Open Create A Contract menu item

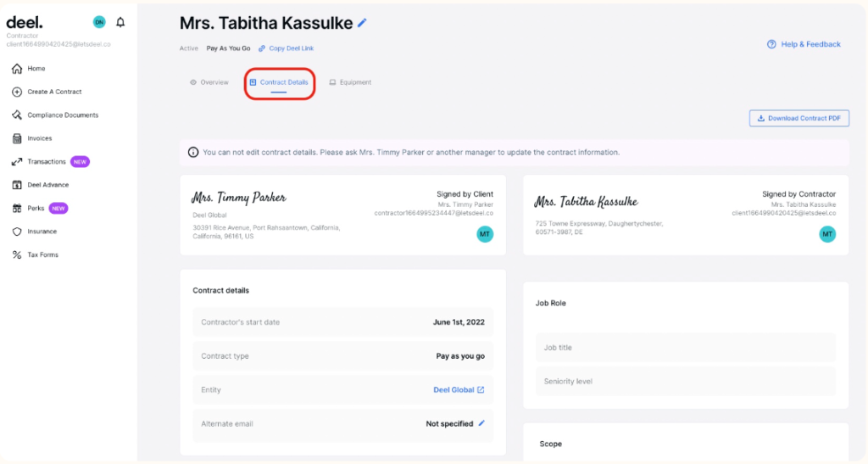pyautogui.click(x=54, y=92)
